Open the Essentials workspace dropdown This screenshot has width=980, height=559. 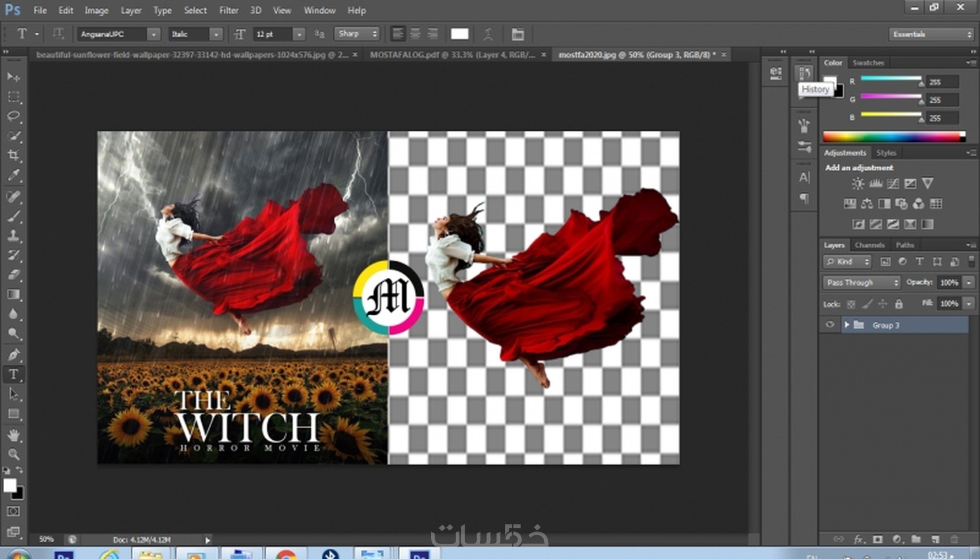coord(931,34)
